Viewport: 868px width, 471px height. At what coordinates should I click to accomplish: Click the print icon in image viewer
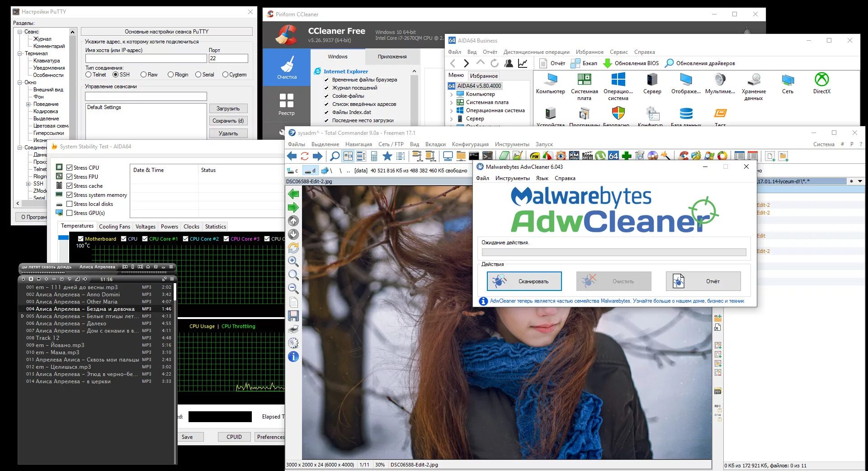click(x=293, y=329)
